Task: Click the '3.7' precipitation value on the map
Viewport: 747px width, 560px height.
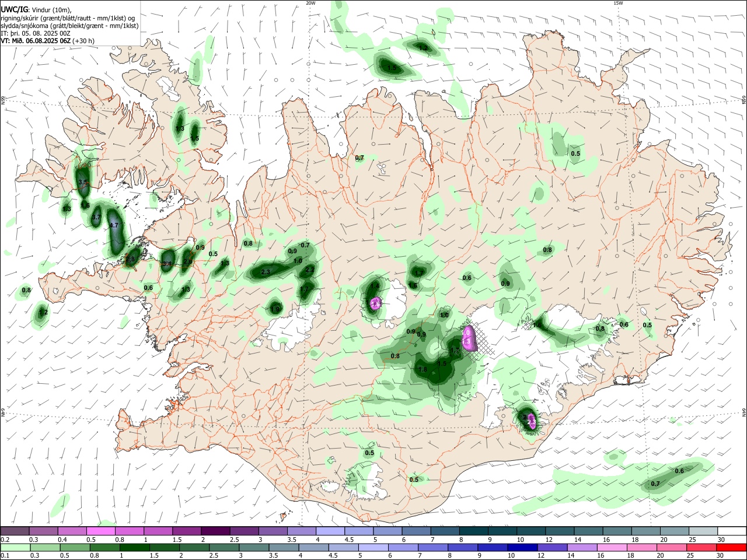Action: pos(96,217)
